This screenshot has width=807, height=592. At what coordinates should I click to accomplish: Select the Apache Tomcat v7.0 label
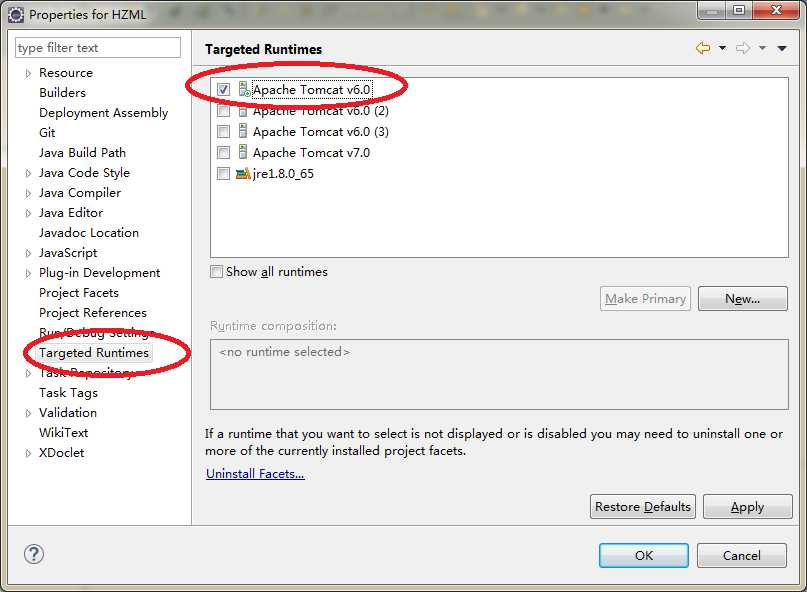coord(311,153)
